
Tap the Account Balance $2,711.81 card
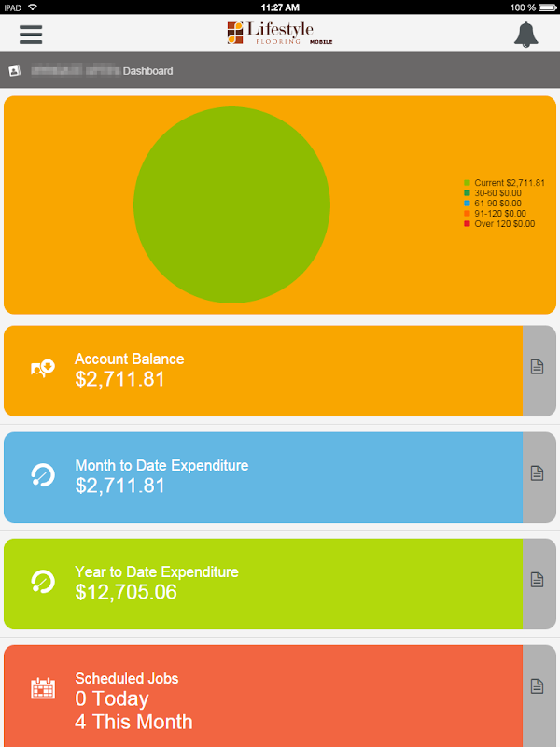click(x=261, y=370)
